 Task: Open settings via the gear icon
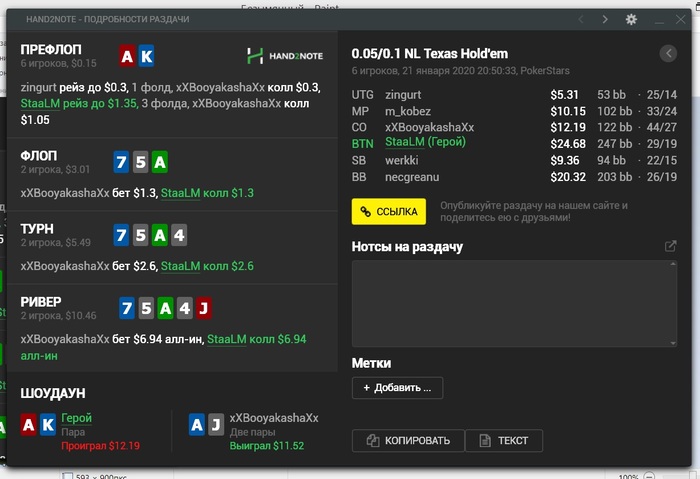(x=631, y=19)
